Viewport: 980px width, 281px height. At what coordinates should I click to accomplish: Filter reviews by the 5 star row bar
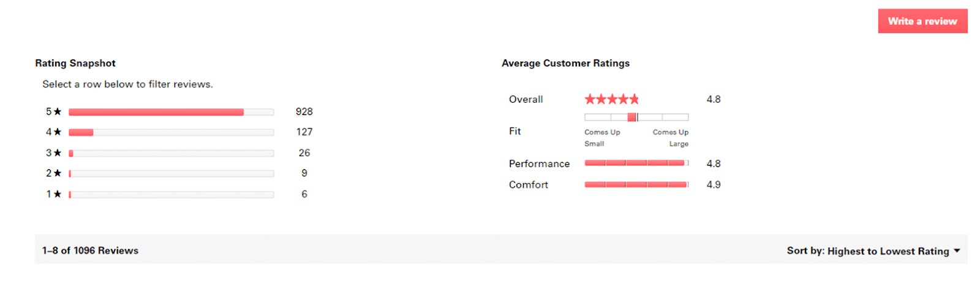tap(171, 112)
